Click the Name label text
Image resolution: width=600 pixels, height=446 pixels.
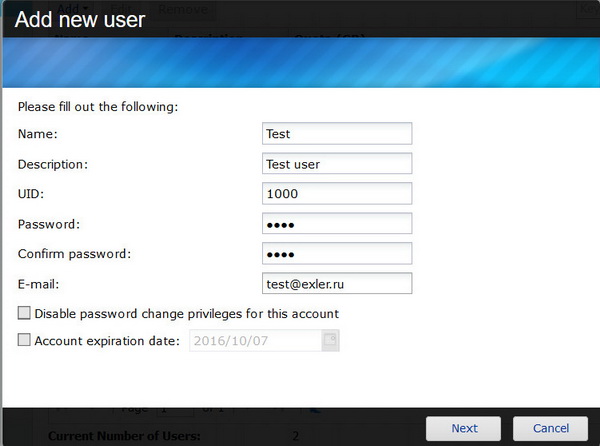[x=38, y=134]
